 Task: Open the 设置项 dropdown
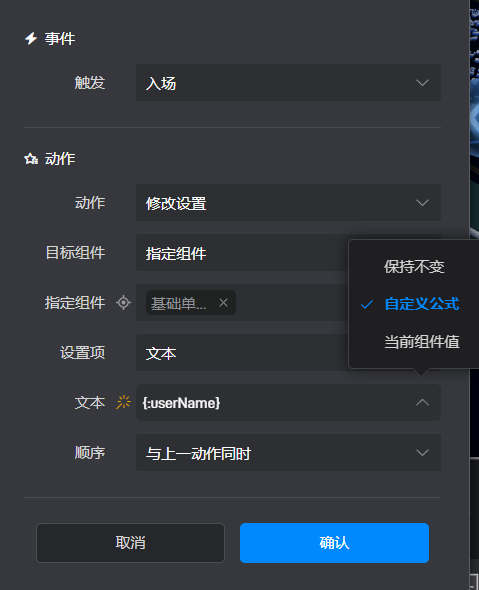(x=242, y=353)
